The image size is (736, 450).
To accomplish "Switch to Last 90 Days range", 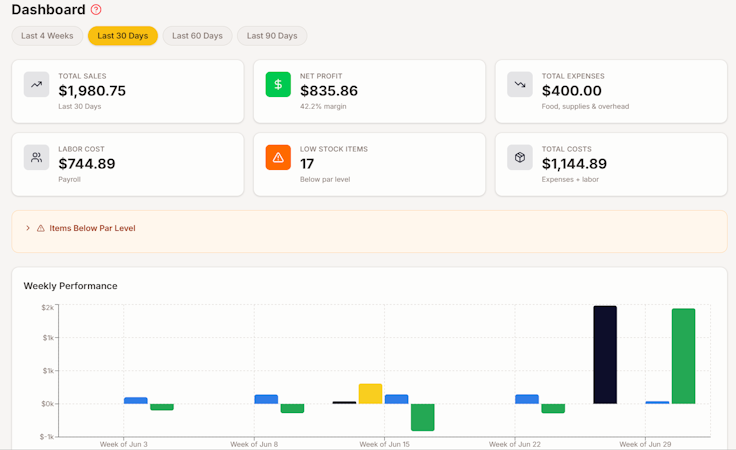I will [x=272, y=36].
